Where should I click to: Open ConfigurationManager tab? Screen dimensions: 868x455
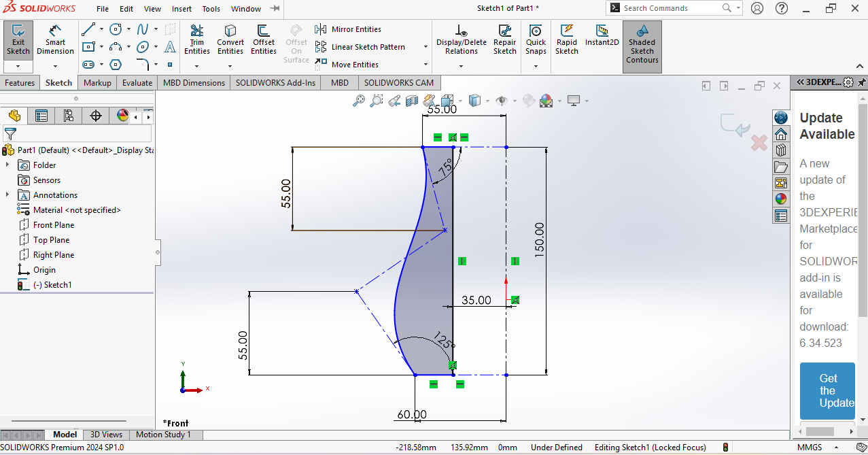tap(68, 116)
